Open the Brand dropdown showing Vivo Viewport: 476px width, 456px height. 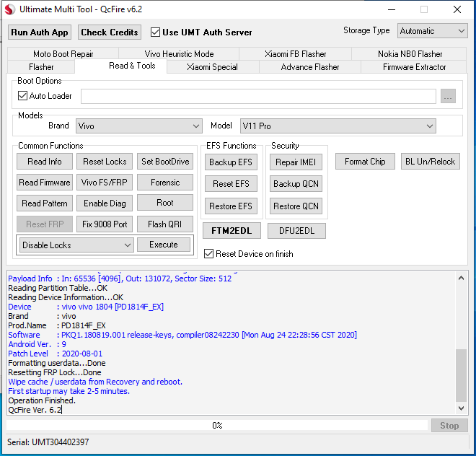(x=139, y=126)
